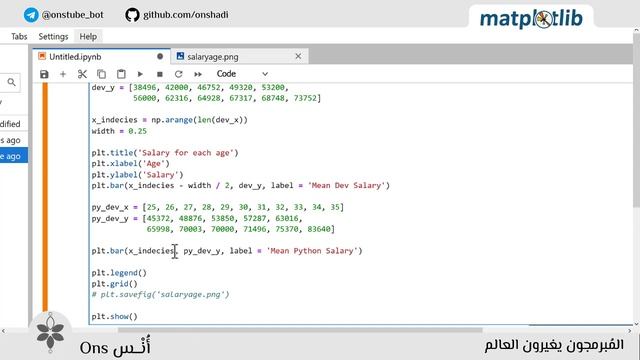Click the plt.legend() line
The image size is (640, 360).
(x=119, y=273)
